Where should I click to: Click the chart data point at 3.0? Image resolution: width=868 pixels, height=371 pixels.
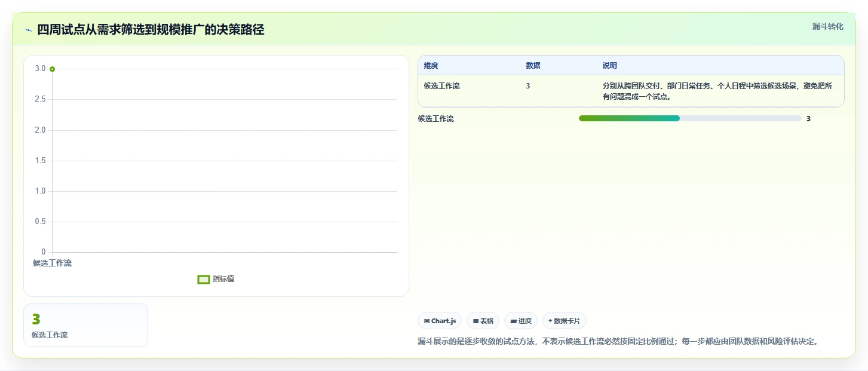point(52,69)
